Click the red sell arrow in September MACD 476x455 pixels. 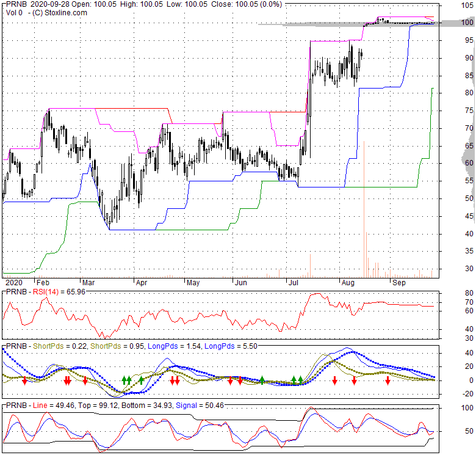pos(388,380)
